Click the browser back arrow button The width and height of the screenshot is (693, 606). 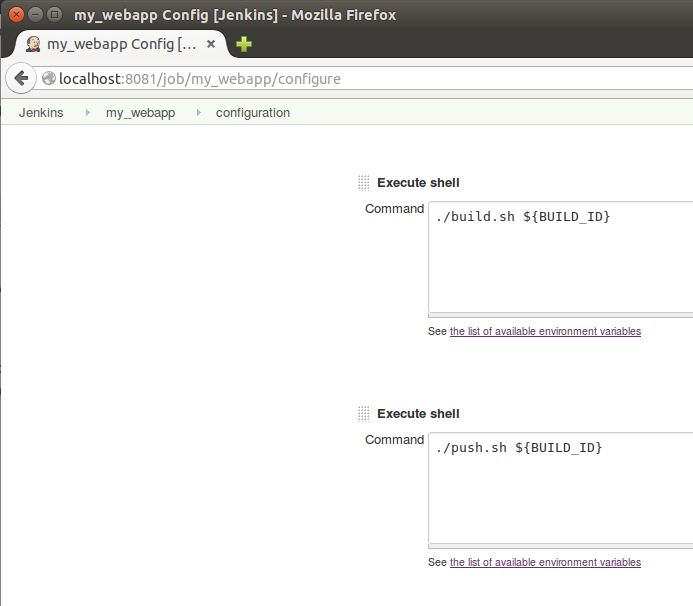tap(21, 79)
